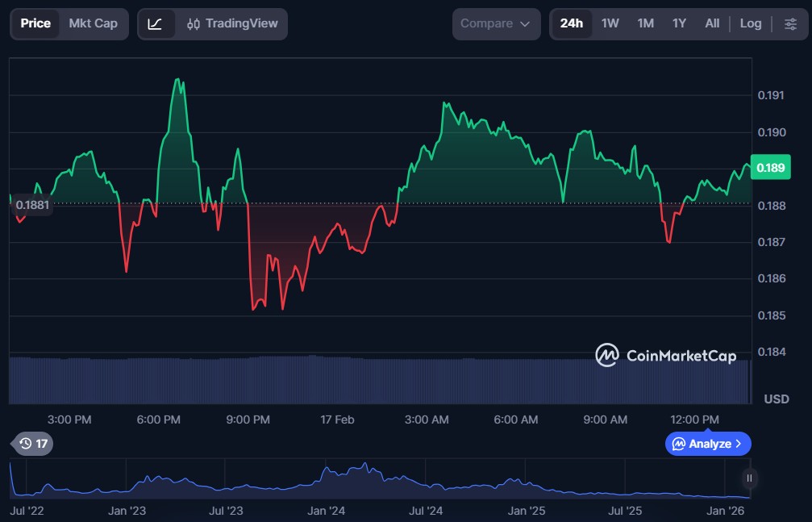Viewport: 812px width, 522px height.
Task: Show the 1Y price history
Action: click(679, 24)
